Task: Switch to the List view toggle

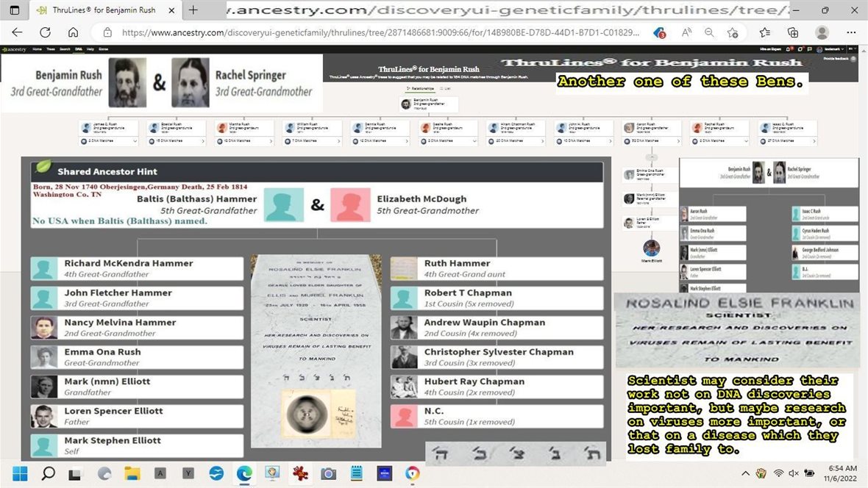Action: [447, 87]
